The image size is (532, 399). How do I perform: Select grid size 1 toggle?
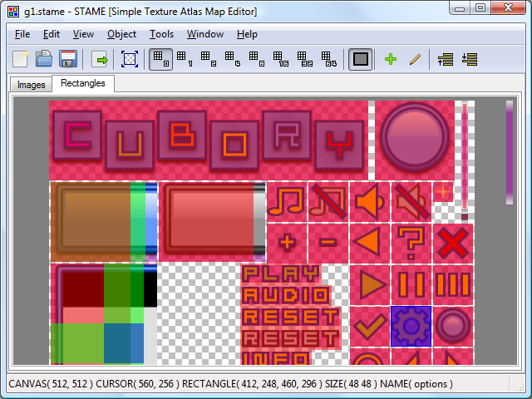[185, 59]
